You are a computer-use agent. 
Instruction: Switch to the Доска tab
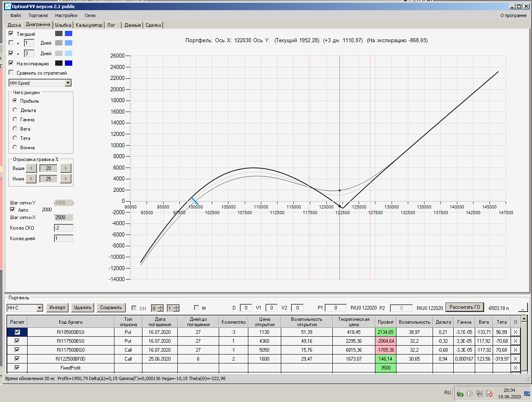[x=14, y=25]
